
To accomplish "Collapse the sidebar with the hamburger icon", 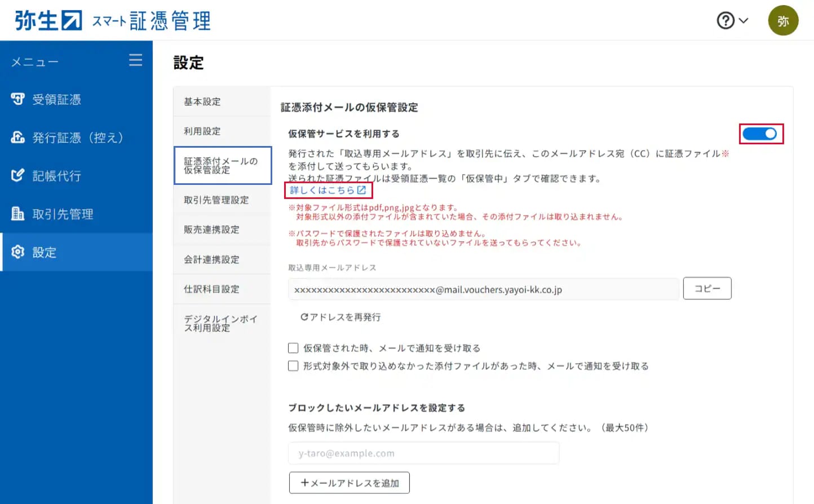I will coord(135,60).
